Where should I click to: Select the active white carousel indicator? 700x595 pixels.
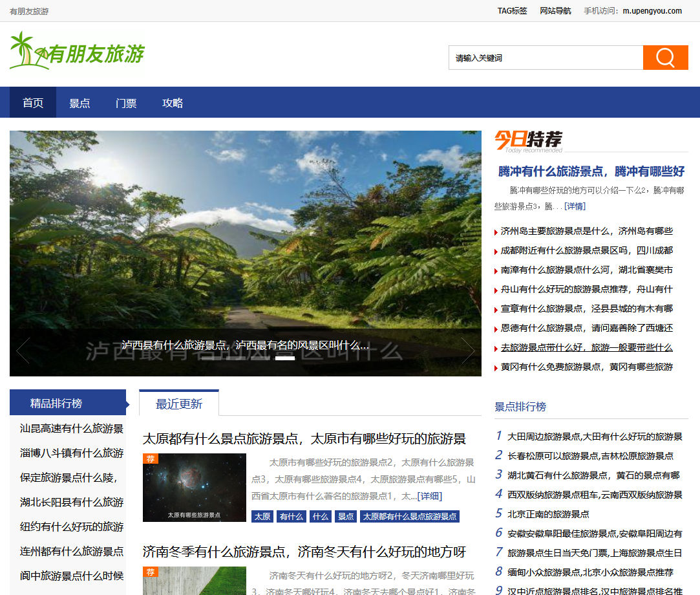[x=284, y=358]
